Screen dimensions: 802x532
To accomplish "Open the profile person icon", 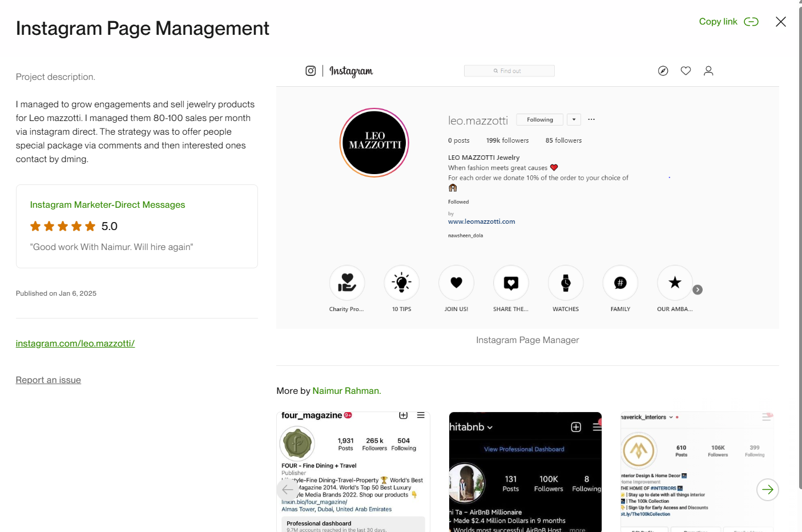I will (708, 71).
